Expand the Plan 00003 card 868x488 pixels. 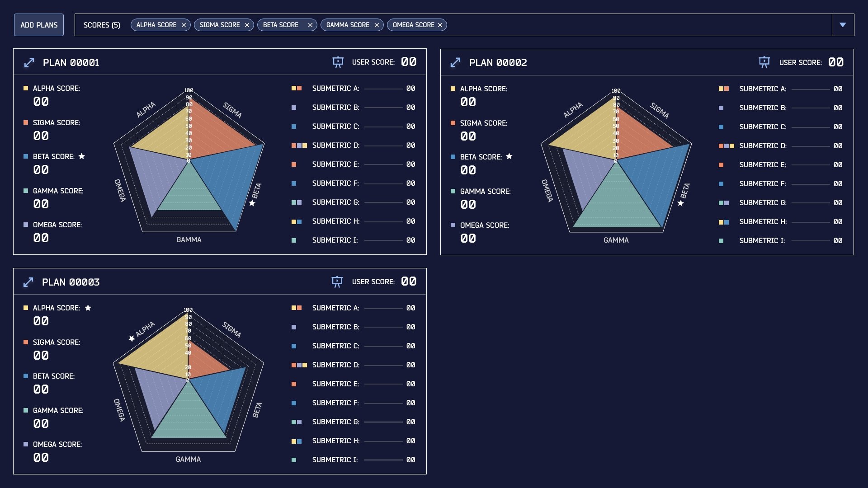[28, 282]
